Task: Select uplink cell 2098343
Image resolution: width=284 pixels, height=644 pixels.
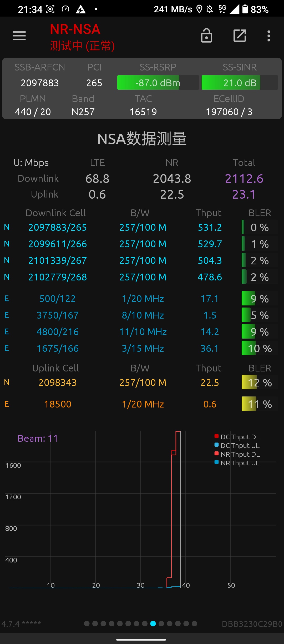Action: [x=58, y=383]
